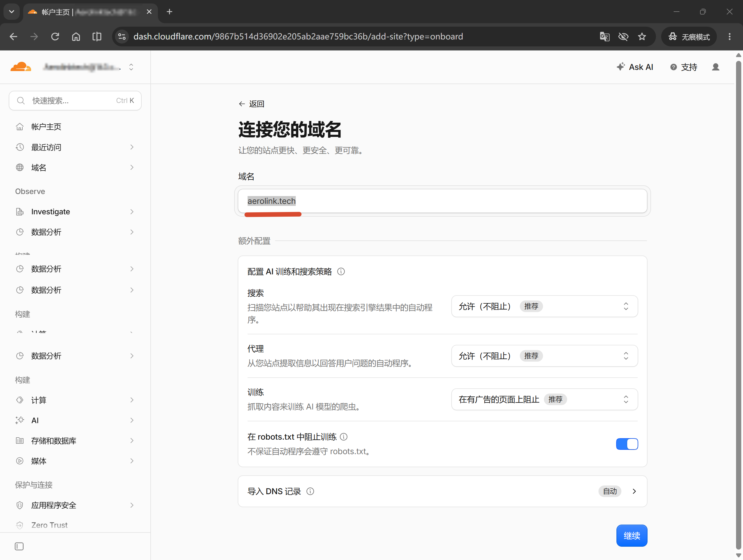Go back with the 返回 link
Viewport: 743px width, 560px height.
(252, 104)
